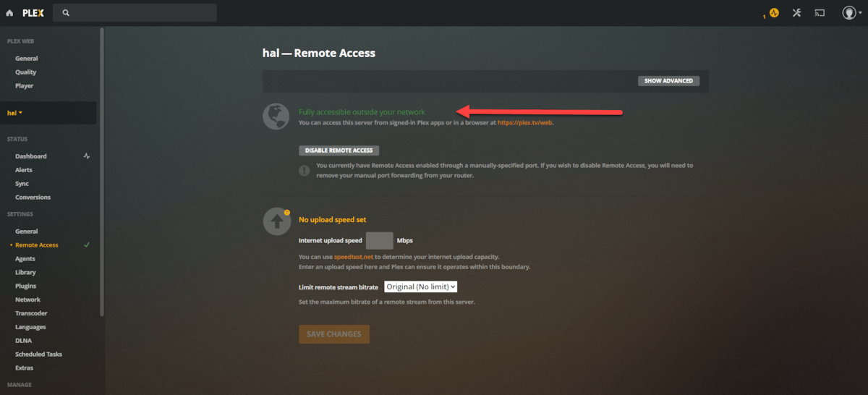
Task: Open Scheduled Tasks settings
Action: coord(39,354)
